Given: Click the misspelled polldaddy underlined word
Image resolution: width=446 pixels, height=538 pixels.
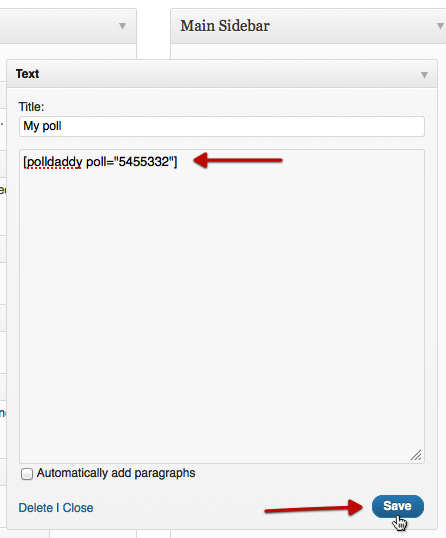Looking at the screenshot, I should pyautogui.click(x=54, y=162).
